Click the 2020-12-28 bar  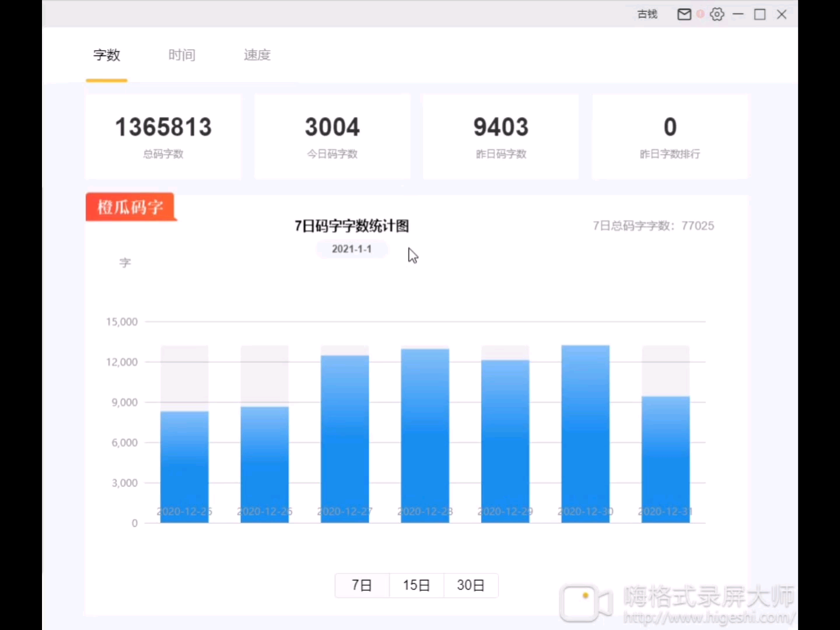[425, 435]
